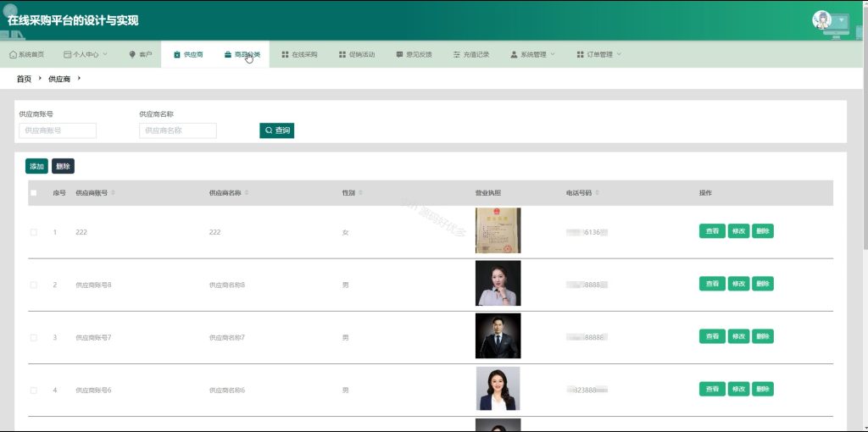The height and width of the screenshot is (432, 868).
Task: Open the dropdown arrow beside the avatar
Action: click(x=842, y=20)
